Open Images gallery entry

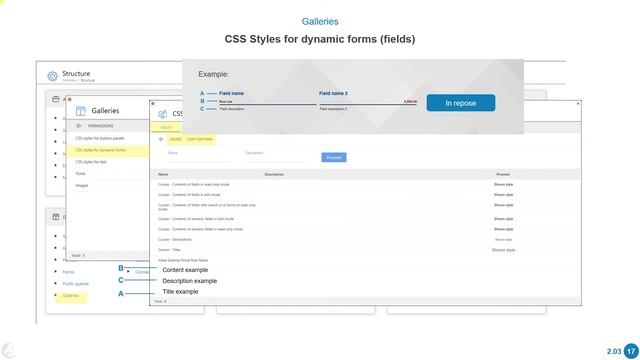click(x=82, y=186)
